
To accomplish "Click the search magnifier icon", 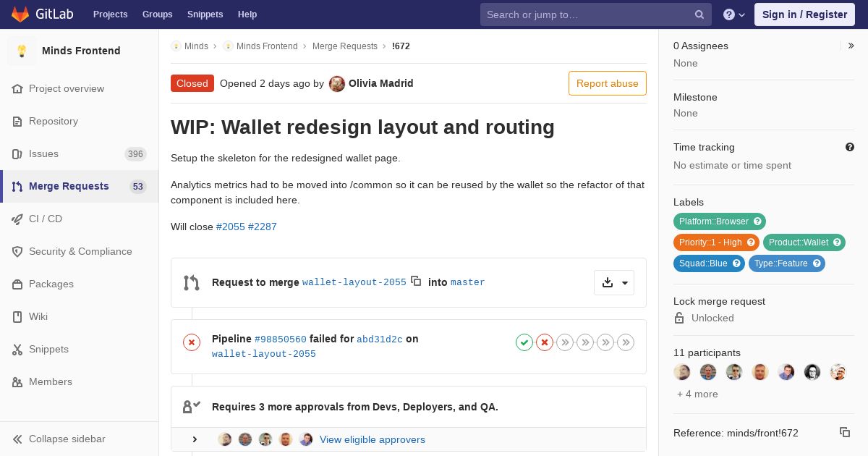I will [x=699, y=14].
